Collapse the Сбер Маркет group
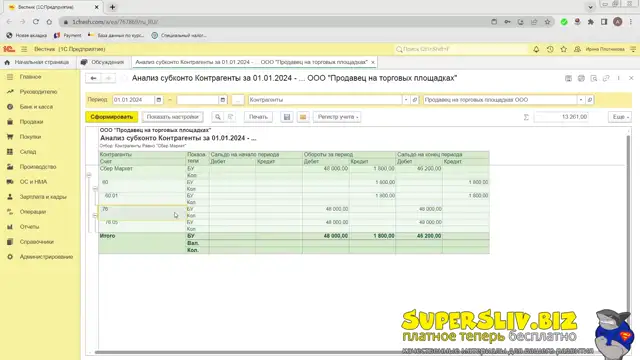The width and height of the screenshot is (640, 360). [x=89, y=175]
